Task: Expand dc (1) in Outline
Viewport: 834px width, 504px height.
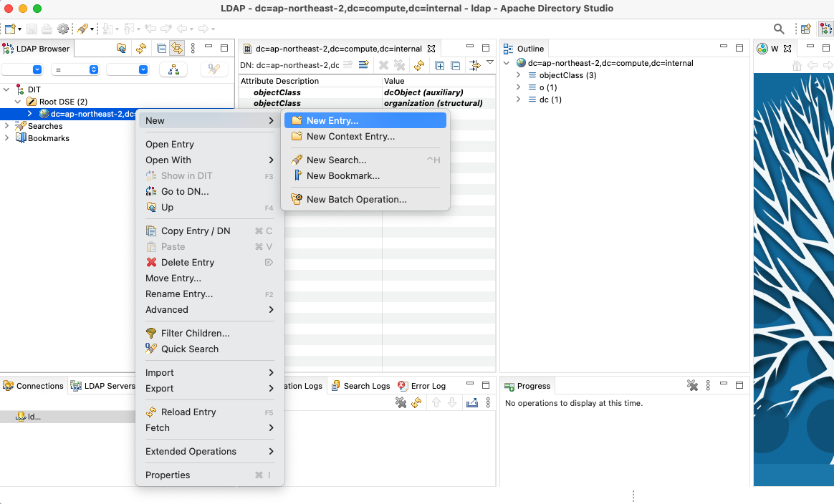Action: (x=518, y=100)
